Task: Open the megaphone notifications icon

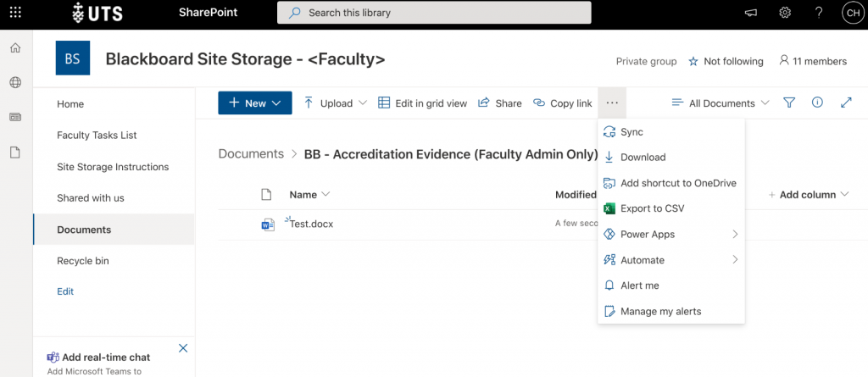Action: pyautogui.click(x=751, y=13)
